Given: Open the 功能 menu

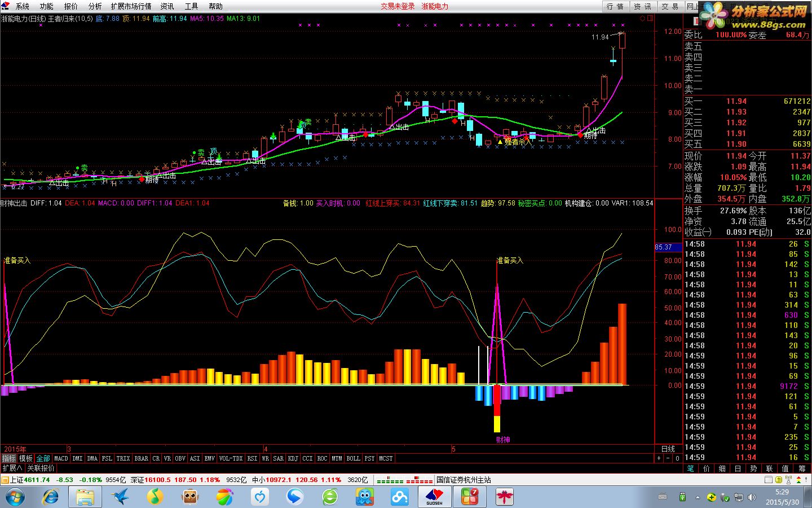Looking at the screenshot, I should pyautogui.click(x=46, y=6).
